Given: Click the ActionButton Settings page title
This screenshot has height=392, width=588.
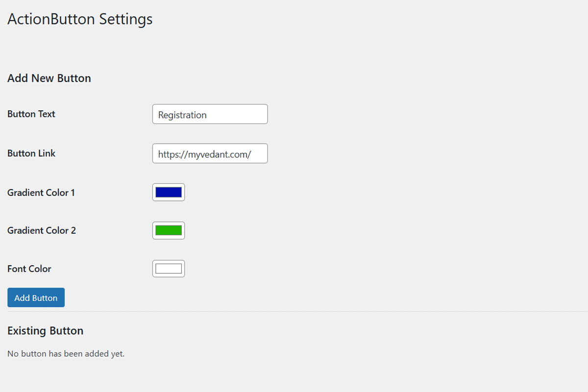Looking at the screenshot, I should pyautogui.click(x=80, y=19).
